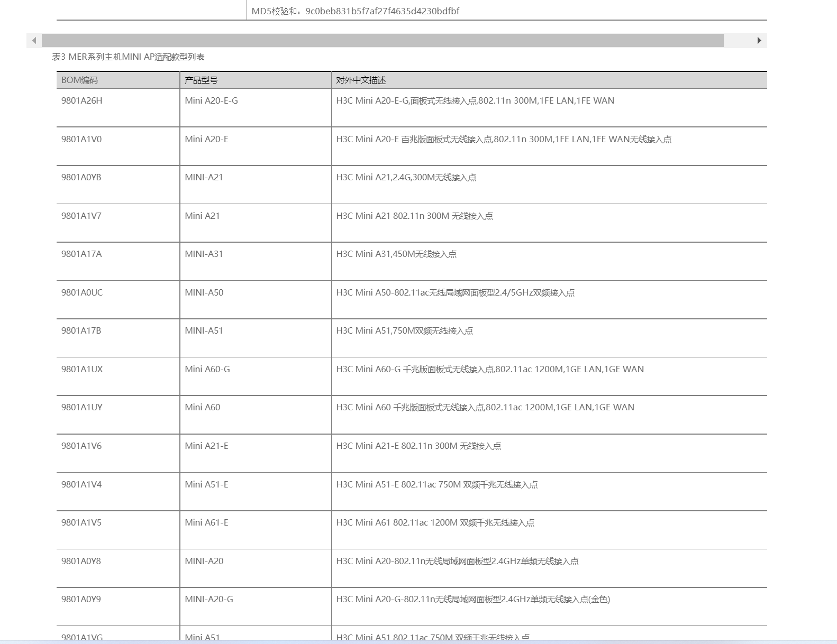Select BOM code 9801A0Y8
The image size is (837, 644).
pyautogui.click(x=81, y=561)
